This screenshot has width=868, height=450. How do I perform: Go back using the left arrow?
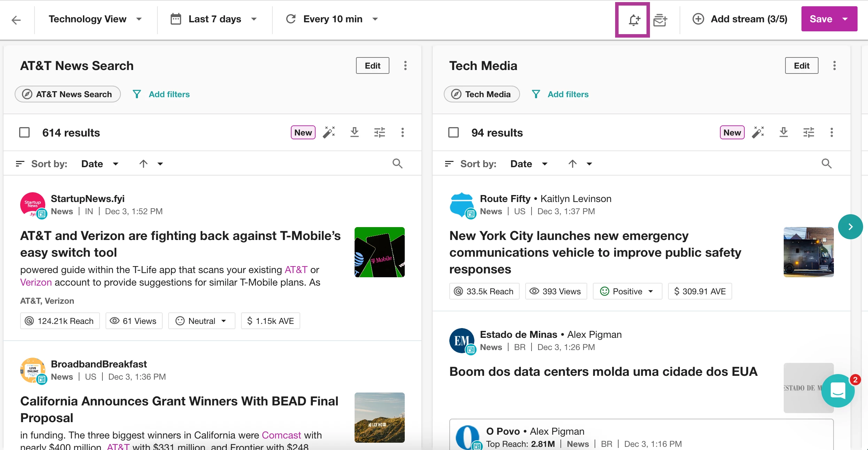[x=16, y=20]
